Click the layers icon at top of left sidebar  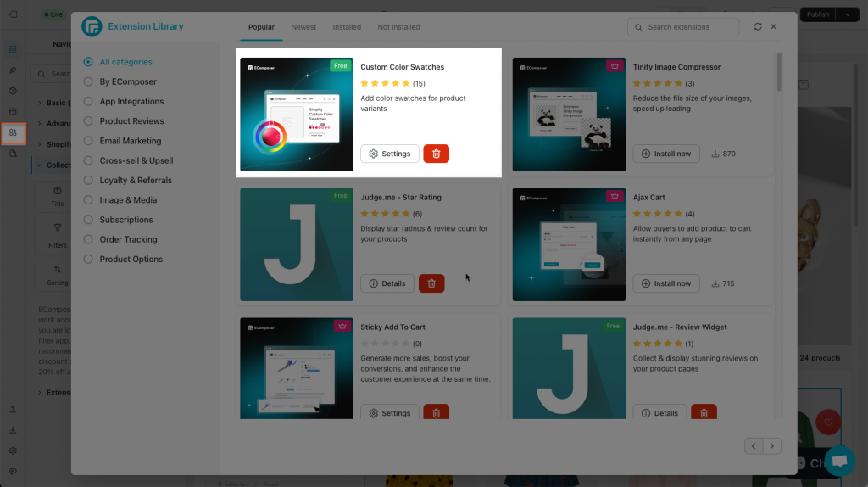click(x=13, y=49)
